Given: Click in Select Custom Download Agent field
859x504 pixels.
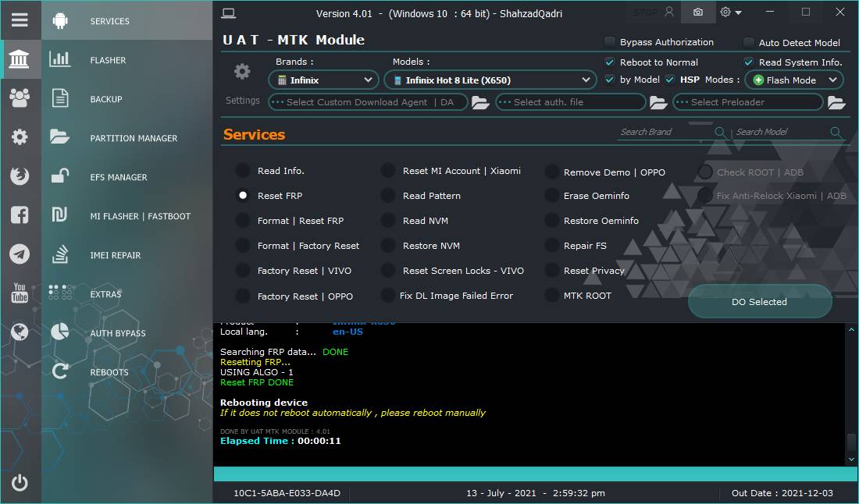Looking at the screenshot, I should [x=368, y=102].
